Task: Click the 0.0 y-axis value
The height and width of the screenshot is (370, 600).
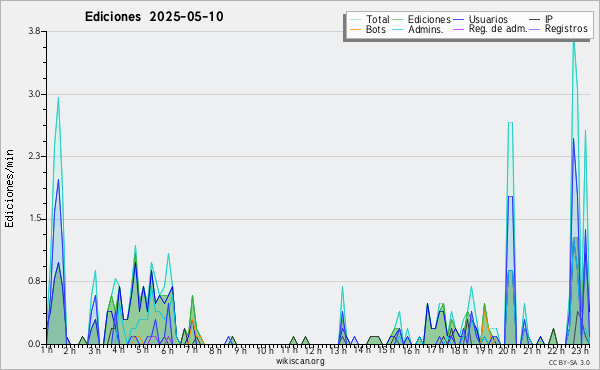Action: pyautogui.click(x=35, y=344)
